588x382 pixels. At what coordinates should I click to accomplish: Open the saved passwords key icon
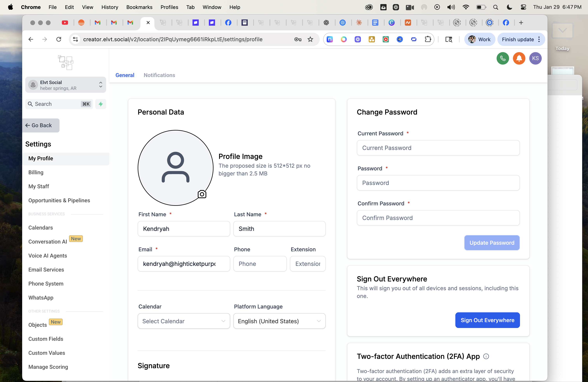click(x=298, y=39)
